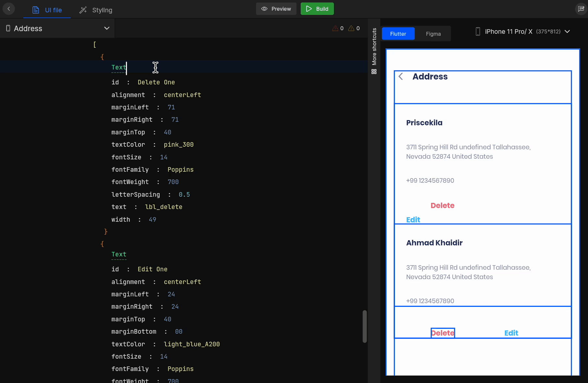Click letterSpacing value 0.5

[184, 195]
